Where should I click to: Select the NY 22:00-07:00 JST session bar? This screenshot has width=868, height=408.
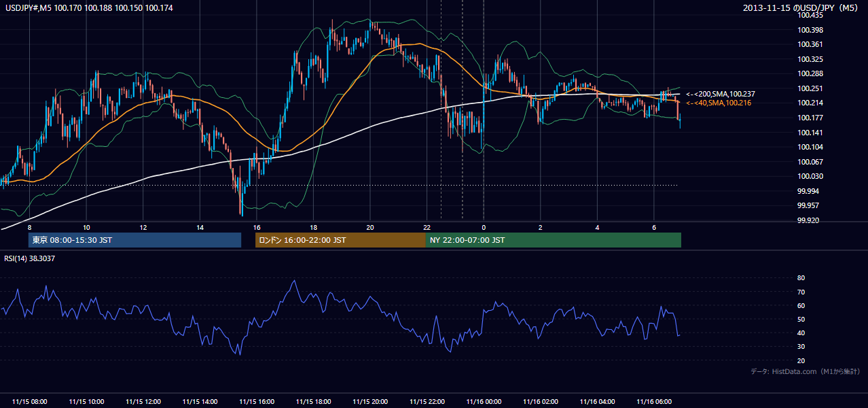pos(554,240)
